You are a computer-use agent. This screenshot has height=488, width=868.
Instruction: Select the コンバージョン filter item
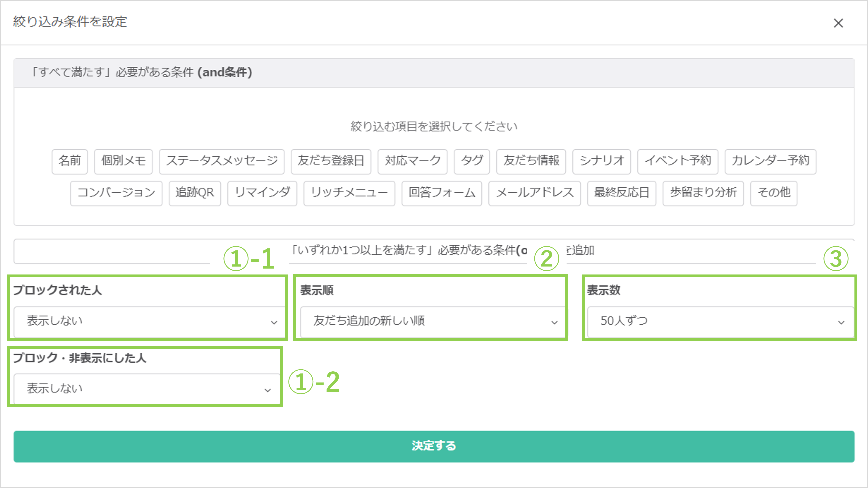coord(116,193)
